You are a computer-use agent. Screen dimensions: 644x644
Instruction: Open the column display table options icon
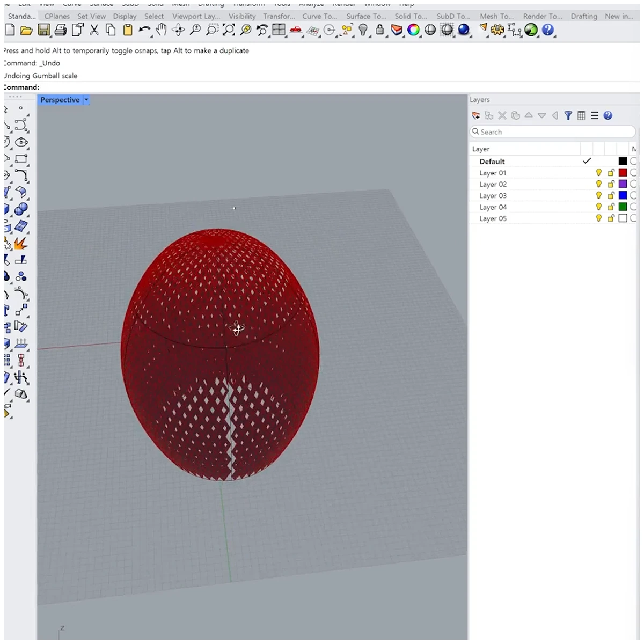[581, 115]
